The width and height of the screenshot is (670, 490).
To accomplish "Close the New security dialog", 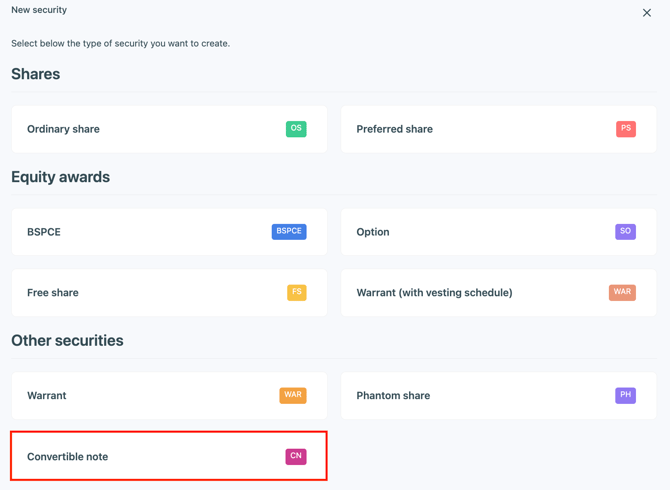I will (647, 13).
